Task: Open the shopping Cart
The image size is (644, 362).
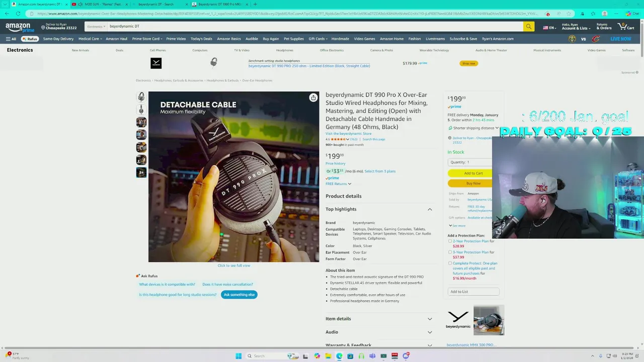Action: point(626,26)
